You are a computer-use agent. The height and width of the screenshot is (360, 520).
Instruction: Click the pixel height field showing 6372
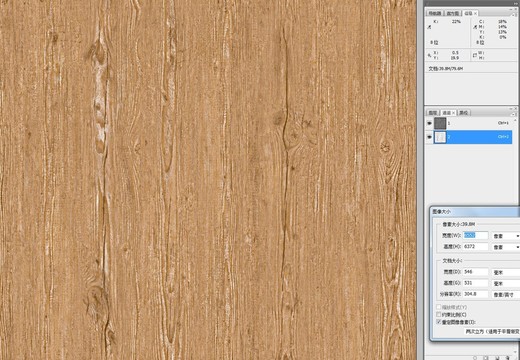pyautogui.click(x=476, y=247)
